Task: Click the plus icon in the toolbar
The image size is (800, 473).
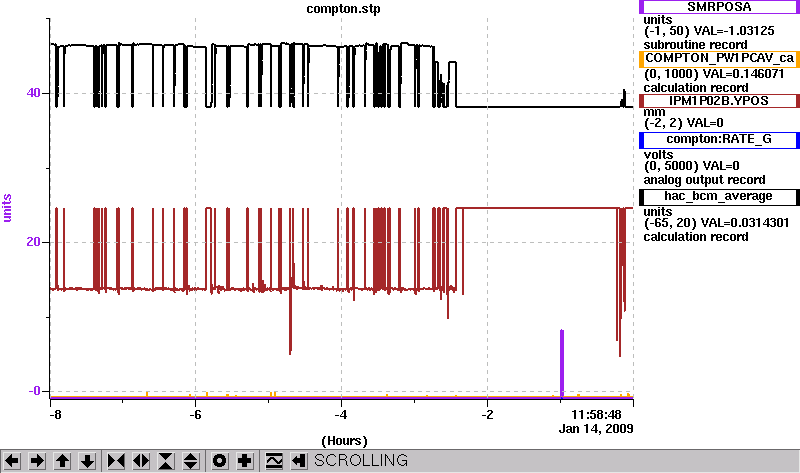Action: [244, 461]
